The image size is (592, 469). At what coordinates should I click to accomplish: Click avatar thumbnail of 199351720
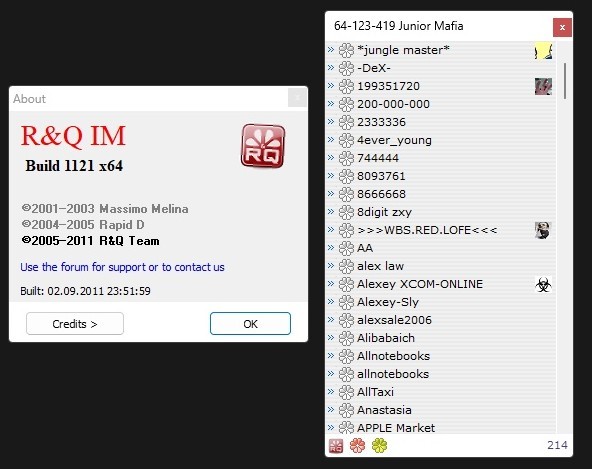coord(543,86)
